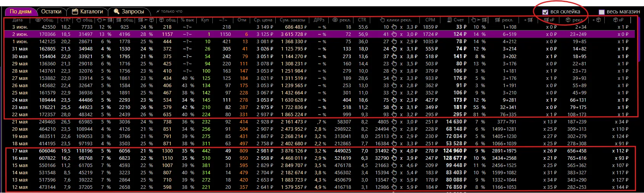Click the magnifier icon on the Запросы tab
The height and width of the screenshot is (193, 644).
pyautogui.click(x=117, y=11)
